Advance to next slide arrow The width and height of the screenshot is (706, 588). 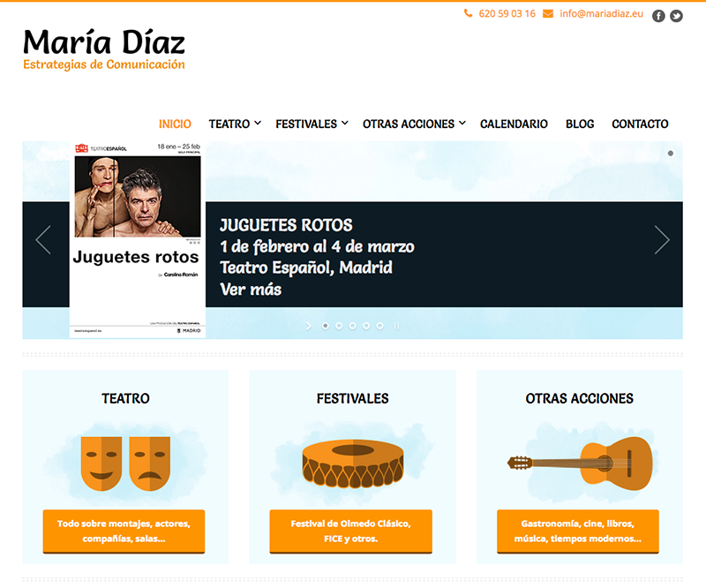point(662,240)
